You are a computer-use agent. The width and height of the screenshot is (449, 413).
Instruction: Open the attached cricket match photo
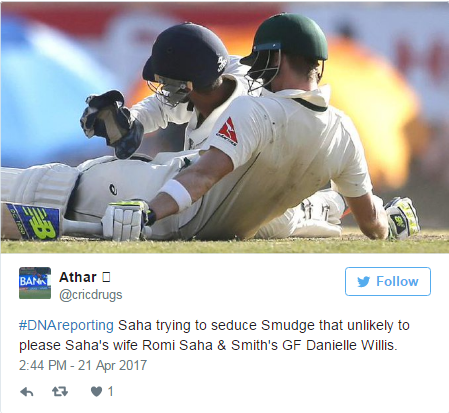point(224,127)
